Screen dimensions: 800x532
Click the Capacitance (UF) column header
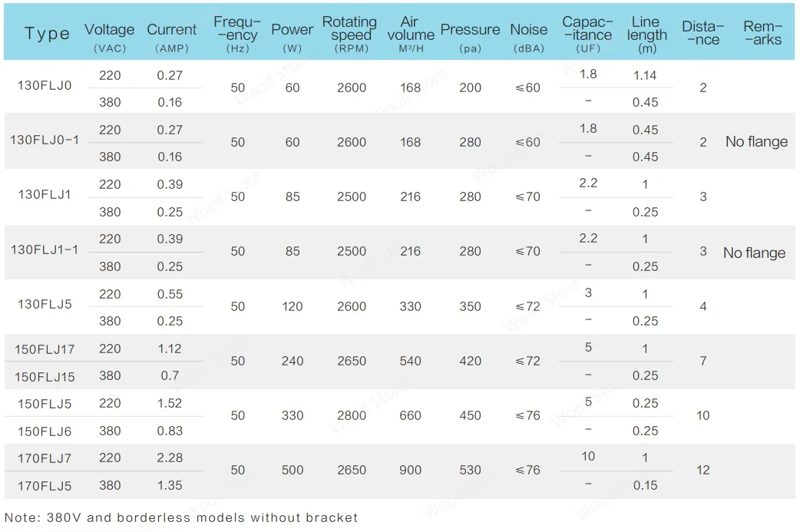(587, 34)
